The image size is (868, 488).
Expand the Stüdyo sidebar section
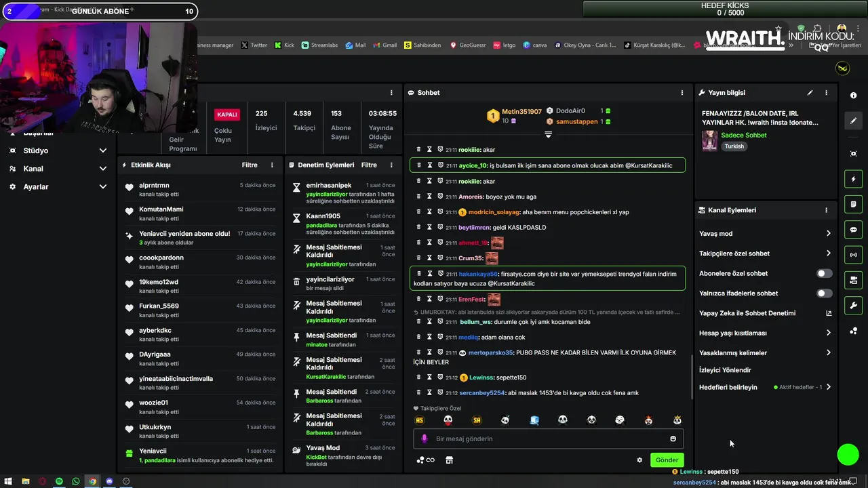point(58,150)
